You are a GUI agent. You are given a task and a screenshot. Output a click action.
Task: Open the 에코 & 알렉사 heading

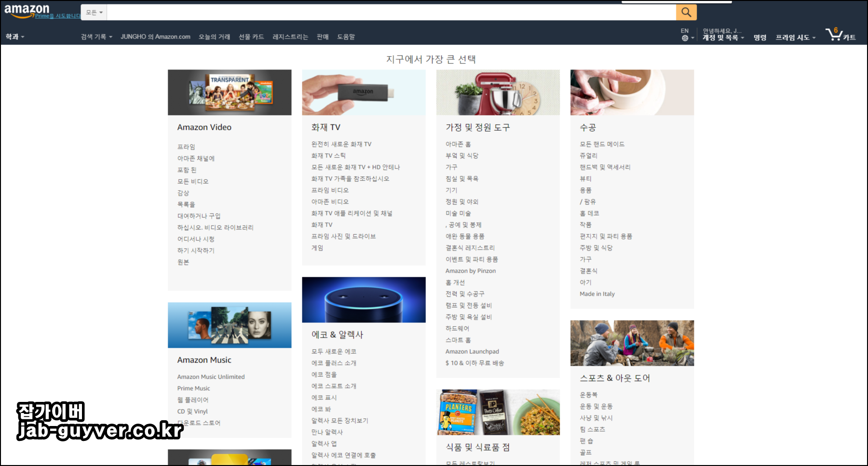(337, 334)
